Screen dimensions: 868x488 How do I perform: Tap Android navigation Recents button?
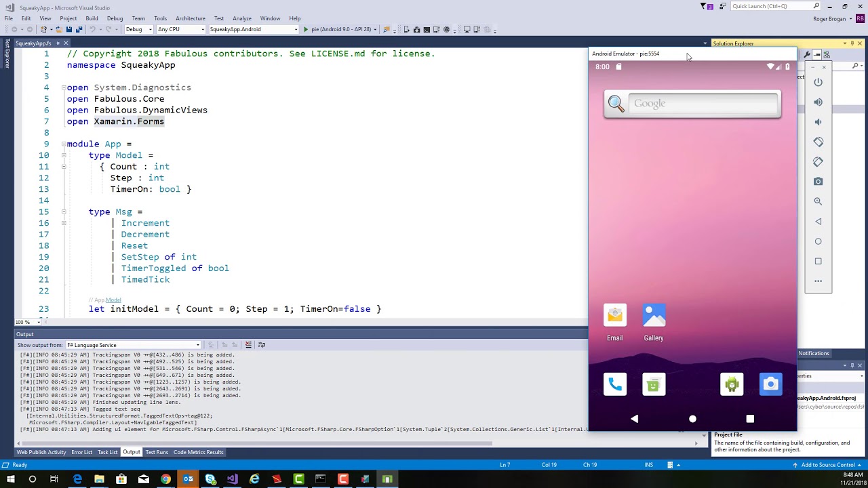click(x=750, y=419)
